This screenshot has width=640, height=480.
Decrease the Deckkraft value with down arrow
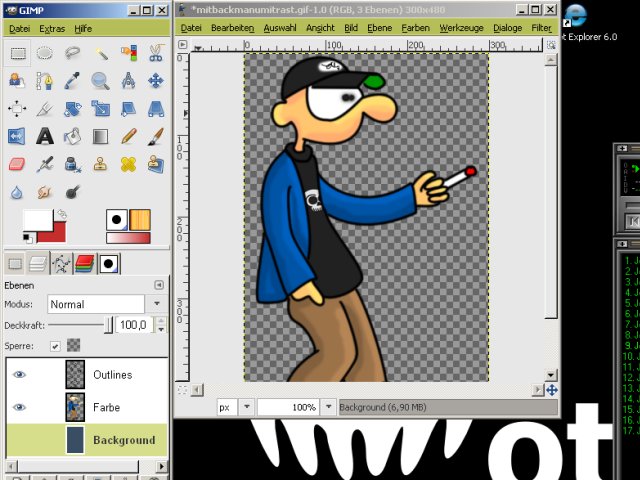pyautogui.click(x=161, y=329)
